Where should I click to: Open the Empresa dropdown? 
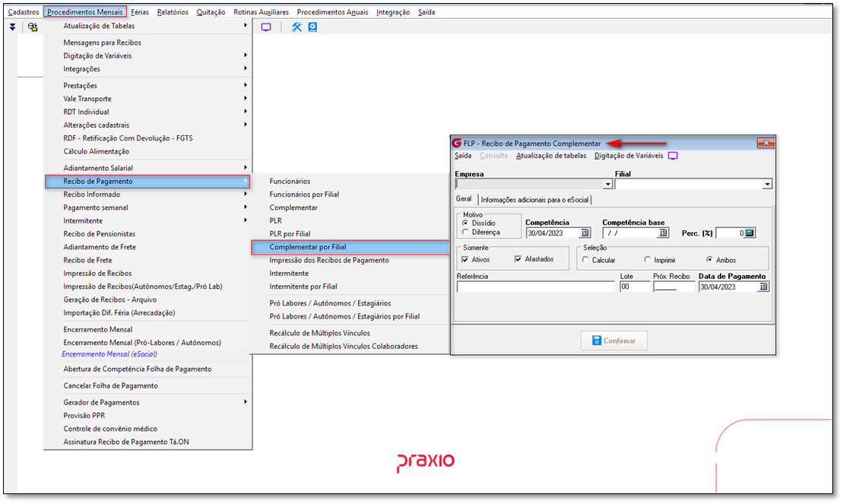pos(607,184)
